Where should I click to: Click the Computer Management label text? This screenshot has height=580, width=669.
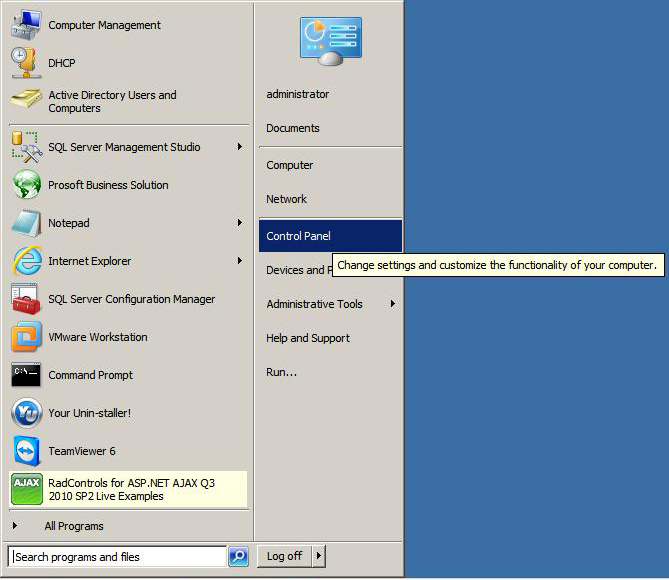(x=104, y=25)
